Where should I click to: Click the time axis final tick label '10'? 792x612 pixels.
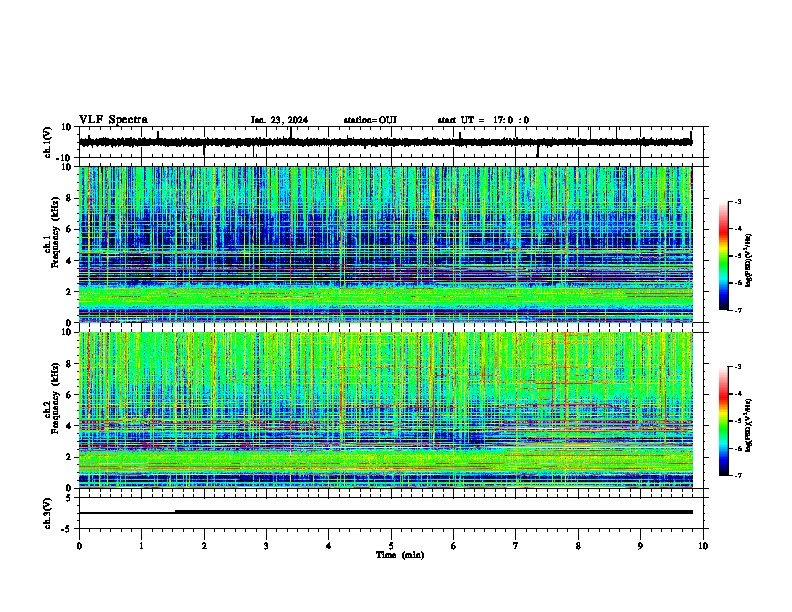tap(703, 546)
